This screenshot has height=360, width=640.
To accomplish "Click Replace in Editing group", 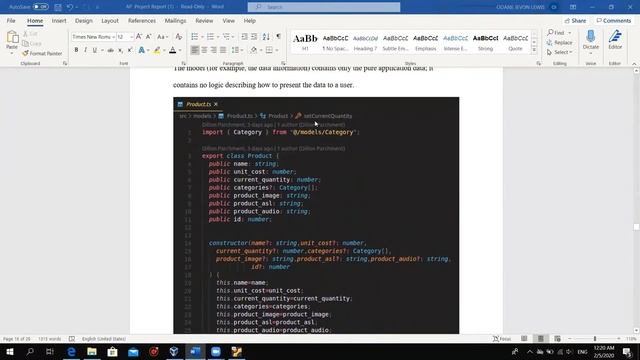I will point(560,42).
